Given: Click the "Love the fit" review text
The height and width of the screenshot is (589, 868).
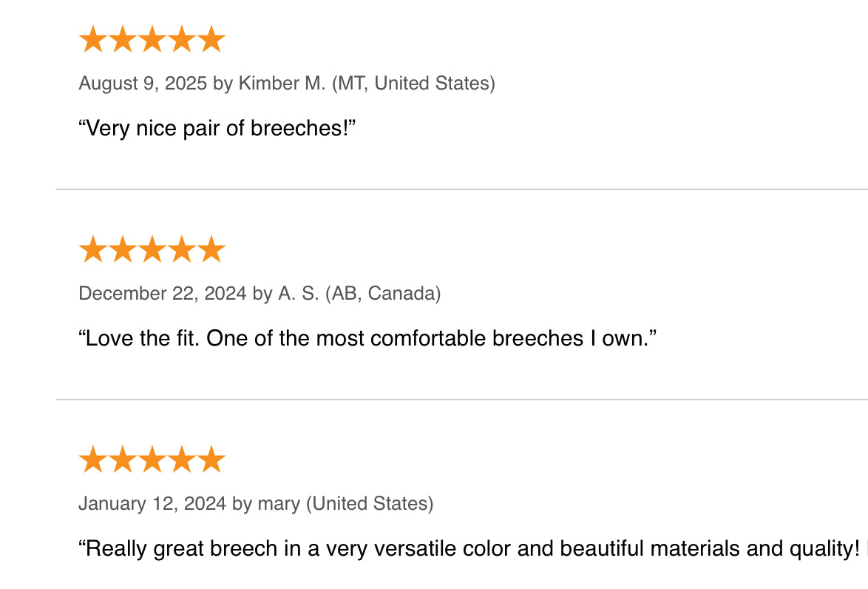Looking at the screenshot, I should [x=367, y=339].
